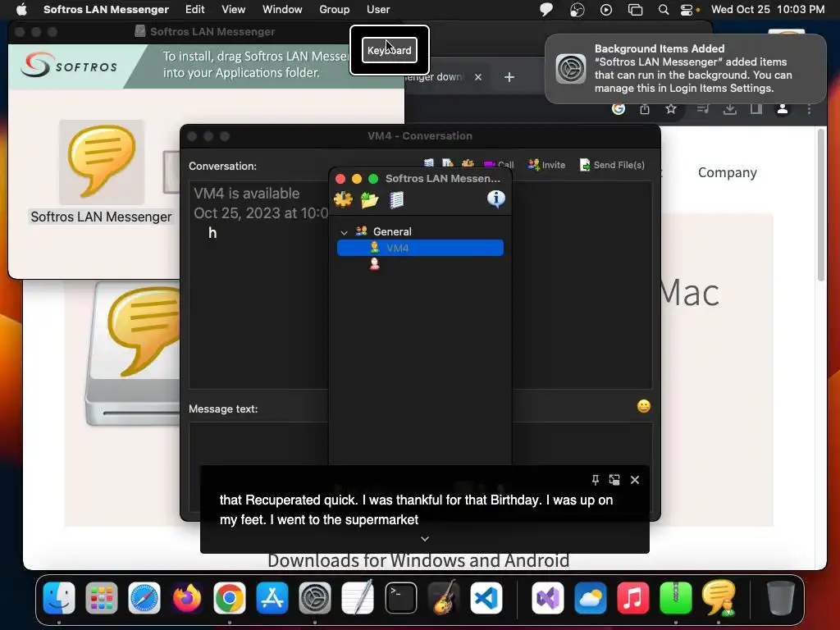Bookmark this page with the star icon
The height and width of the screenshot is (630, 840).
671,109
